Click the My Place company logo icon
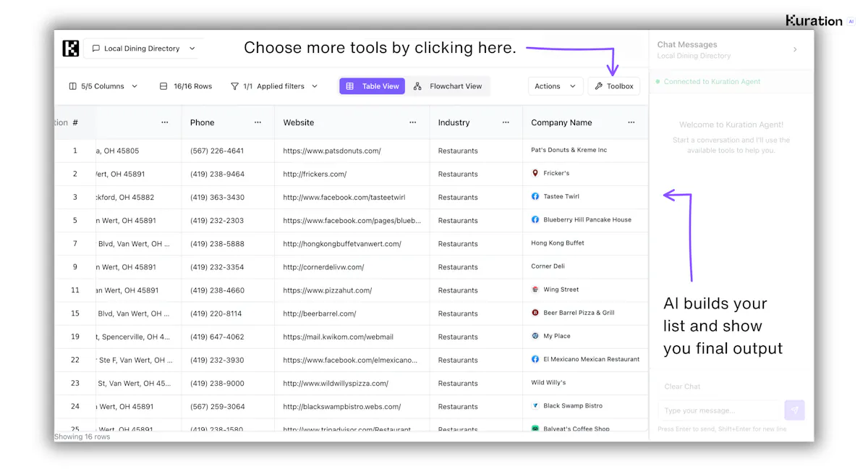Image resolution: width=868 pixels, height=472 pixels. 535,336
